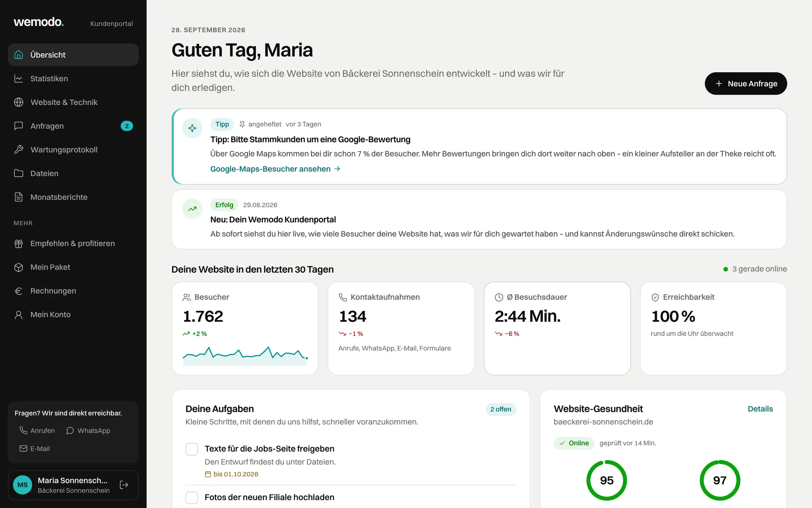
Task: Click the Anfragen speech bubble icon
Action: click(x=19, y=126)
